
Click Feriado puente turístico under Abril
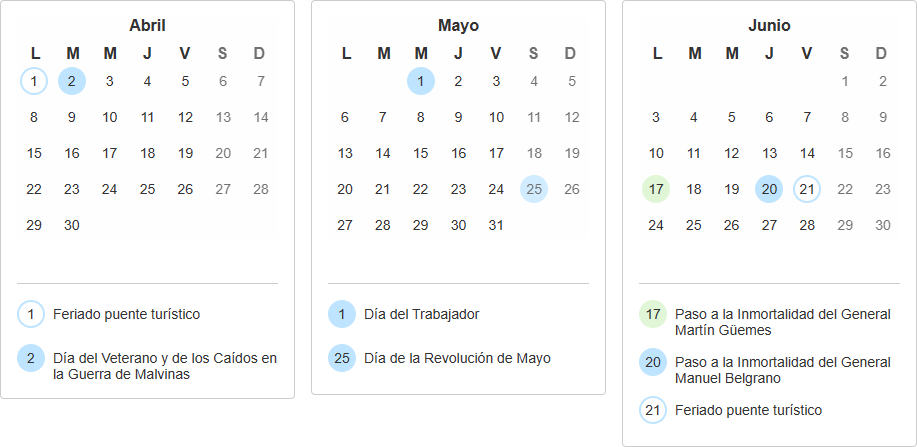(126, 314)
